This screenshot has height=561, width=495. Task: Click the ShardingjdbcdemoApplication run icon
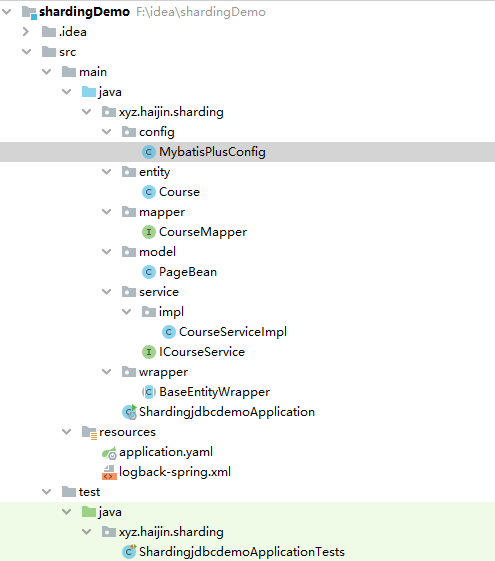(x=129, y=412)
